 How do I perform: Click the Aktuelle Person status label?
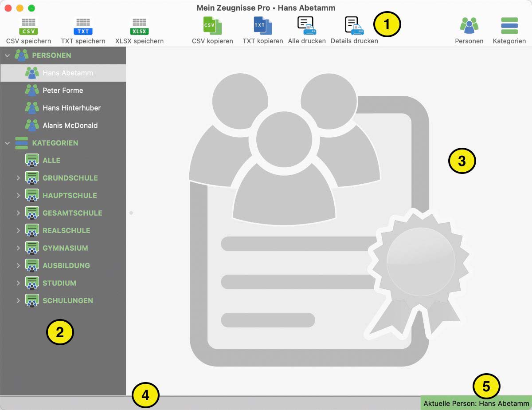click(476, 403)
